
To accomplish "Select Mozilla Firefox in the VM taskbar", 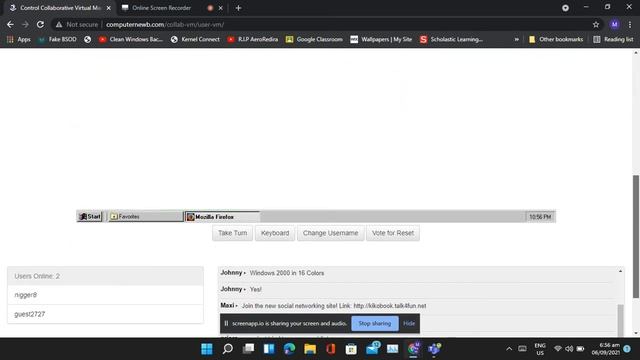I will click(x=222, y=217).
